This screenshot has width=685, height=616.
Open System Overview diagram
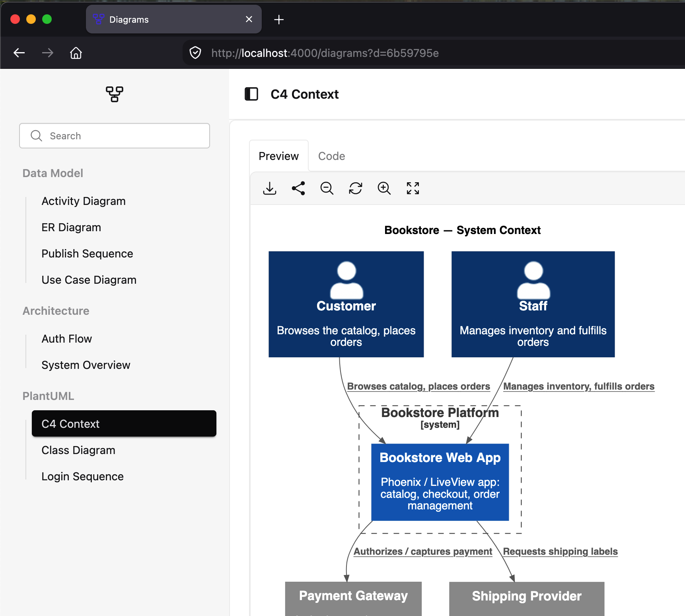coord(86,365)
